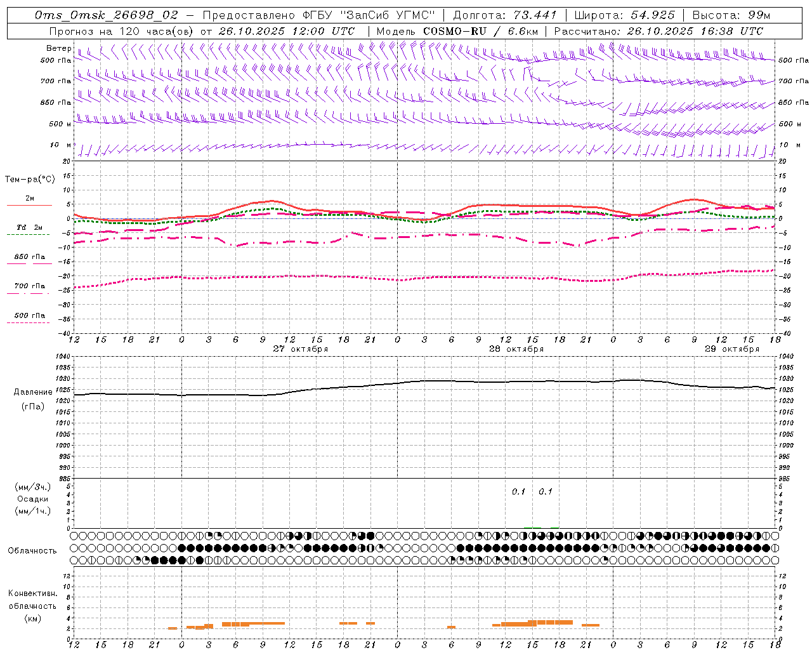812x650 pixels.
Task: Click the dash-dot line sample under 700 гПа legend
Action: point(28,293)
